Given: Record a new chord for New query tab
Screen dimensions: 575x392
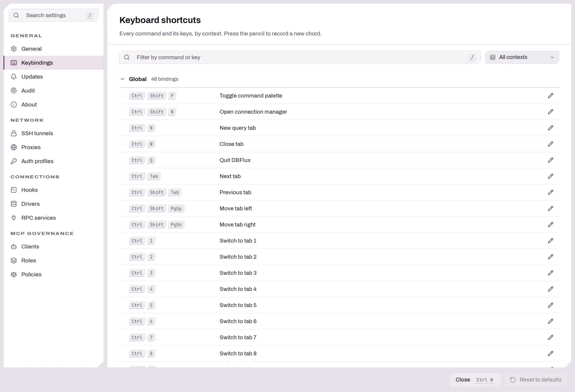Looking at the screenshot, I should [551, 128].
